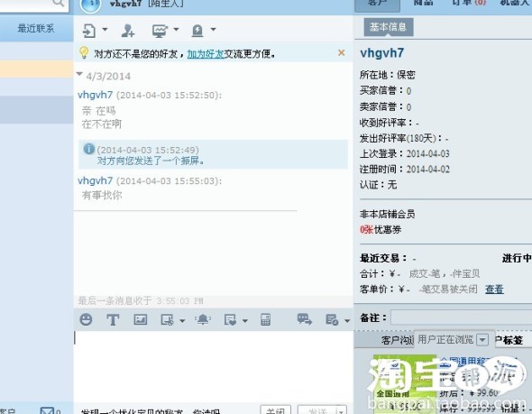The height and width of the screenshot is (414, 532).
Task: Click the 查看 link for closed trades
Action: point(494,290)
